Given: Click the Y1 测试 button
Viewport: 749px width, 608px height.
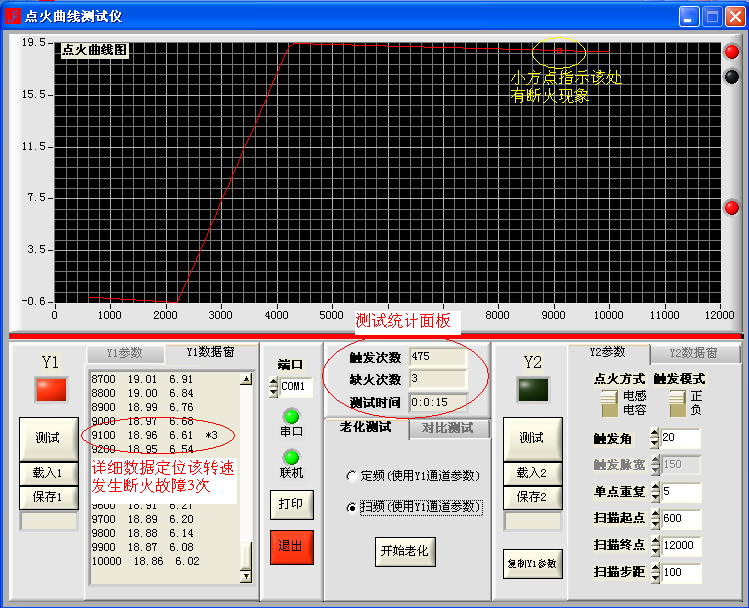Looking at the screenshot, I should pyautogui.click(x=48, y=438).
